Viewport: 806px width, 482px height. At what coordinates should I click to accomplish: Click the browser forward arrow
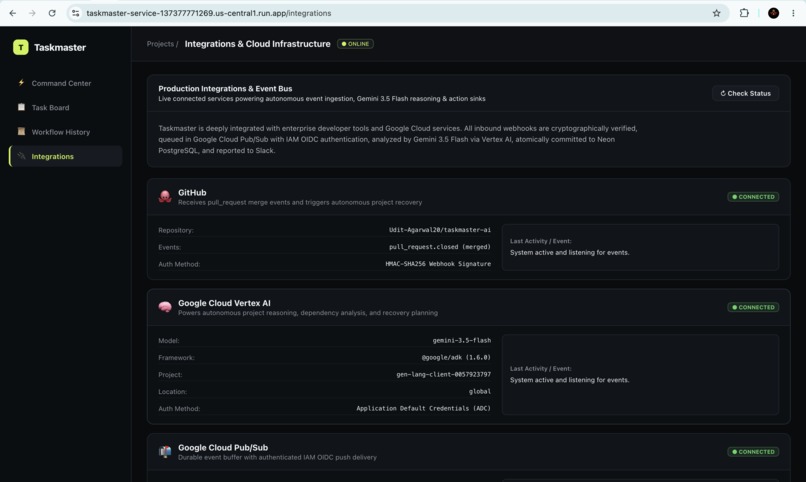coord(32,13)
